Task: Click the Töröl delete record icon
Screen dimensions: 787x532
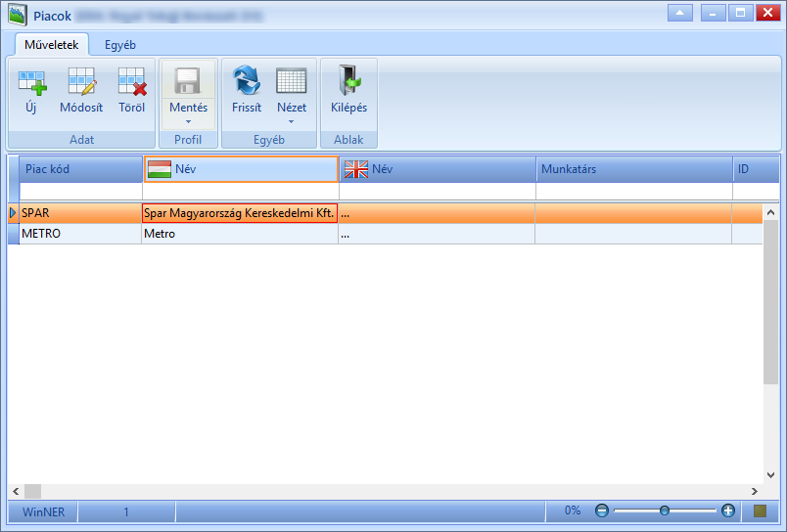Action: [x=132, y=82]
